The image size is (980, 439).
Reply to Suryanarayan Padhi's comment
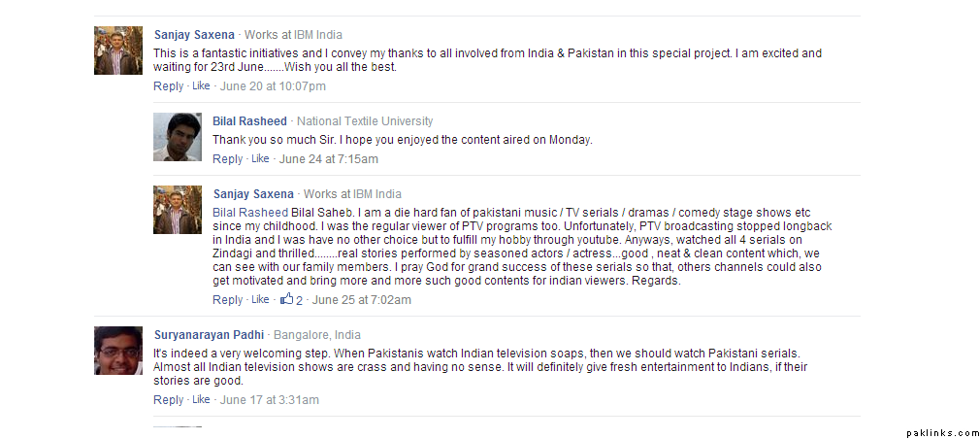click(168, 400)
